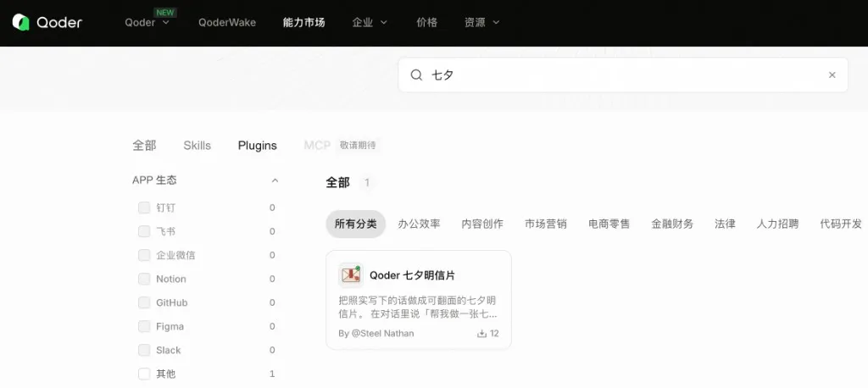Open the Qoder 七夕明信片 card title
This screenshot has height=388, width=868.
(x=413, y=275)
